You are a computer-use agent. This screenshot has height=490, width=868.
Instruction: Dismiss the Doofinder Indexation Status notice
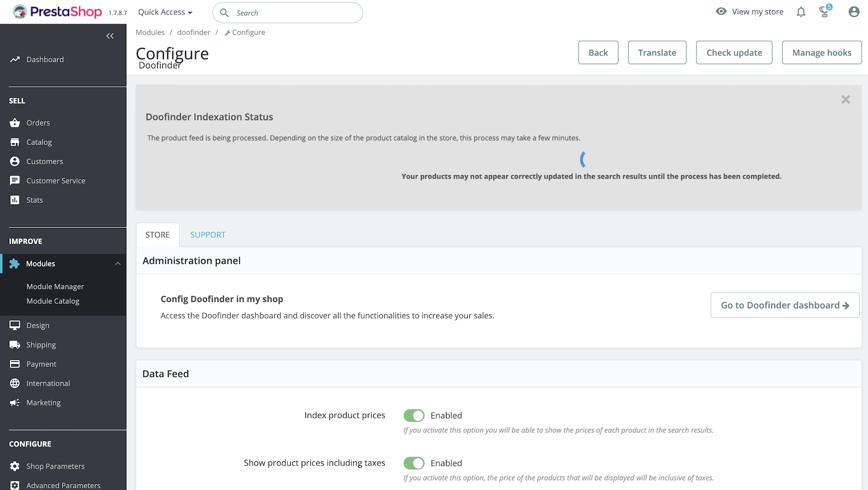click(x=846, y=99)
